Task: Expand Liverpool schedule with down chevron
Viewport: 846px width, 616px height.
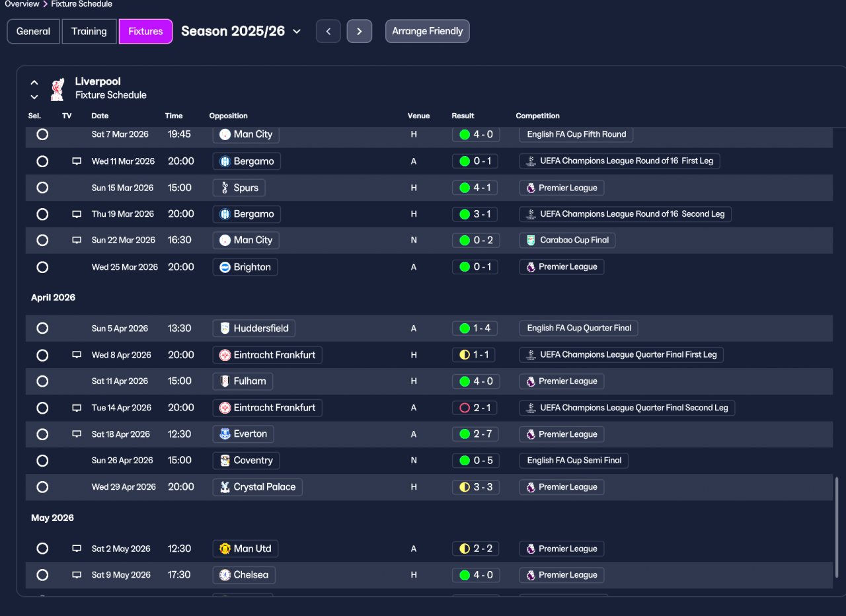Action: click(x=34, y=97)
